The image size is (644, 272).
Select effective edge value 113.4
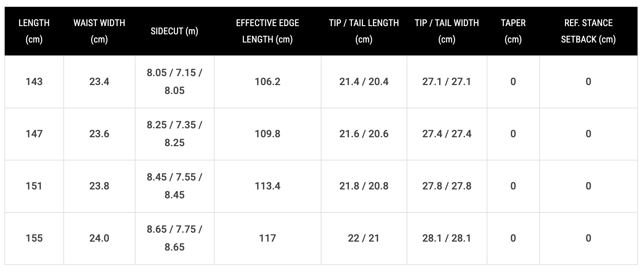click(267, 186)
